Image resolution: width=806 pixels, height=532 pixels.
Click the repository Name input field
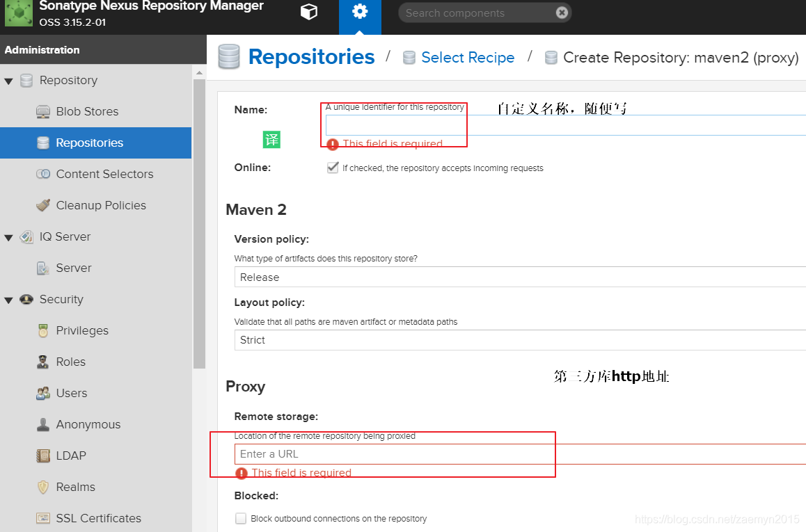[x=565, y=125]
